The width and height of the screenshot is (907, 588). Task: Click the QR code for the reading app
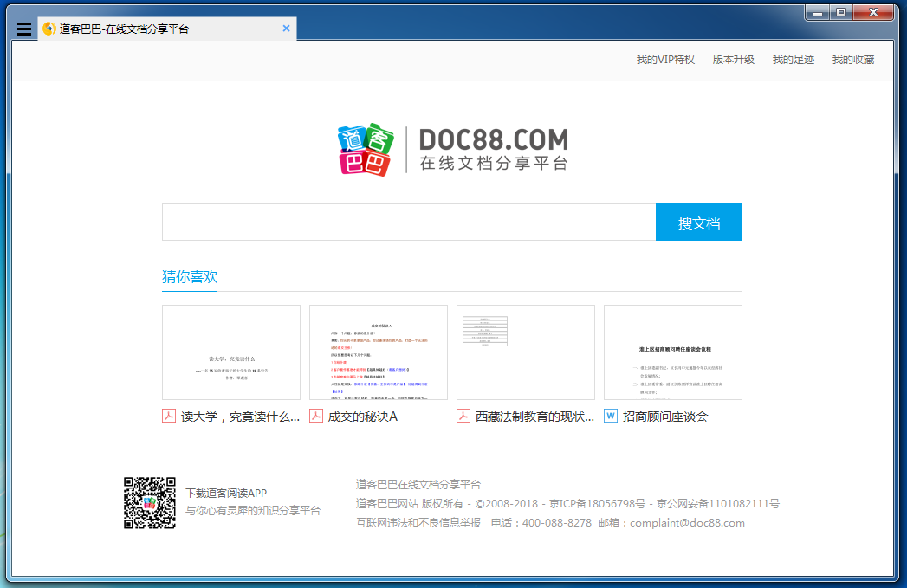pyautogui.click(x=150, y=503)
